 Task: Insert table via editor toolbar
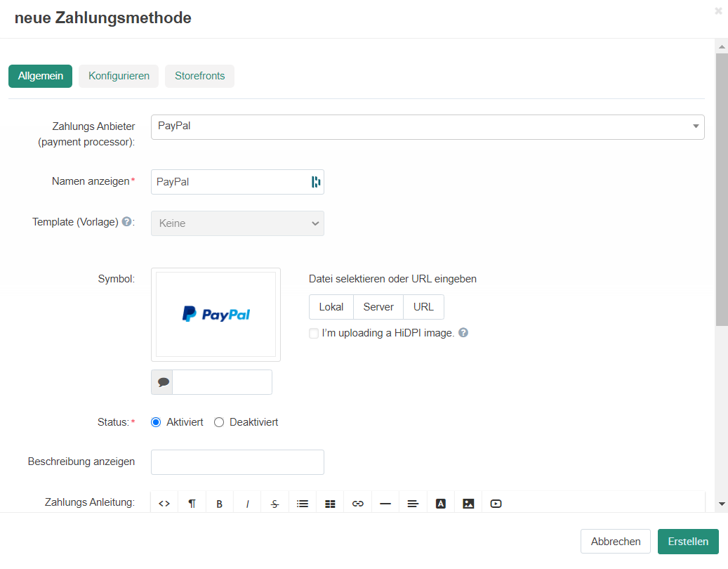coord(330,504)
